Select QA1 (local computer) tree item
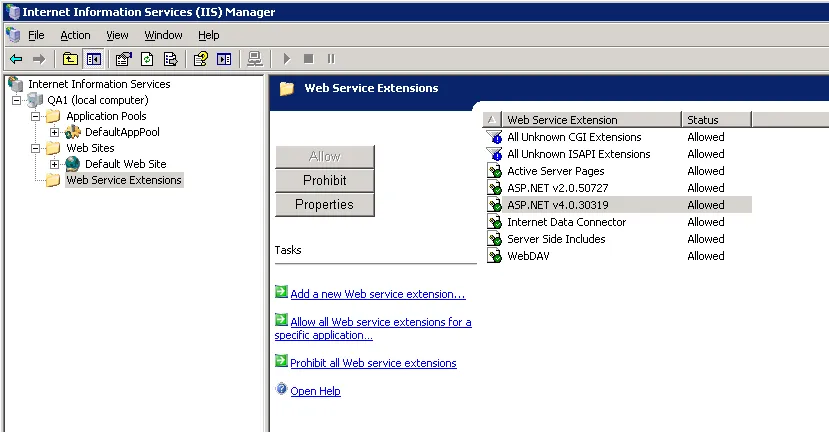This screenshot has height=432, width=829. [x=98, y=100]
